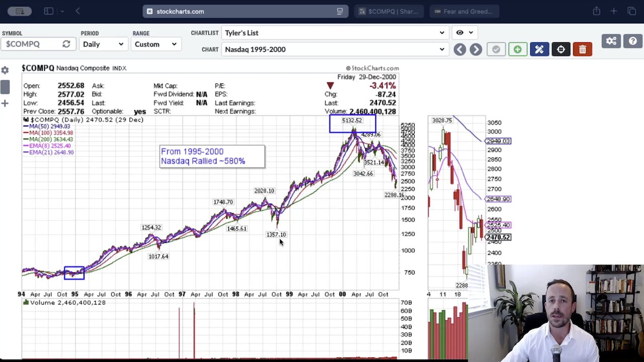The height and width of the screenshot is (362, 644).
Task: Click the 'From 1995-2000 Nasdaq Rallied' annotation
Action: 212,156
